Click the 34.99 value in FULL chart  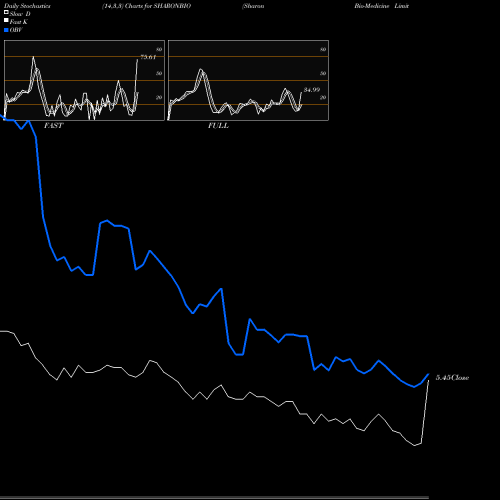click(312, 90)
